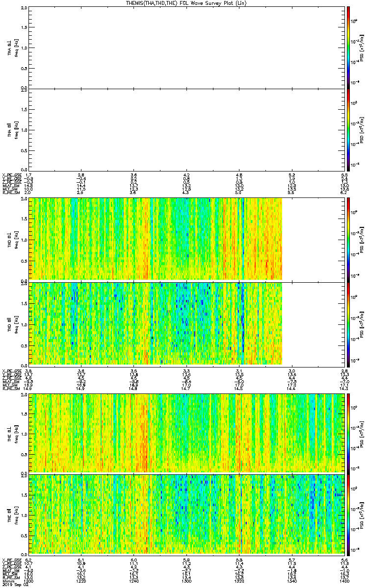
Task: Click the '1300' time tick label
Action: pyautogui.click(x=186, y=581)
